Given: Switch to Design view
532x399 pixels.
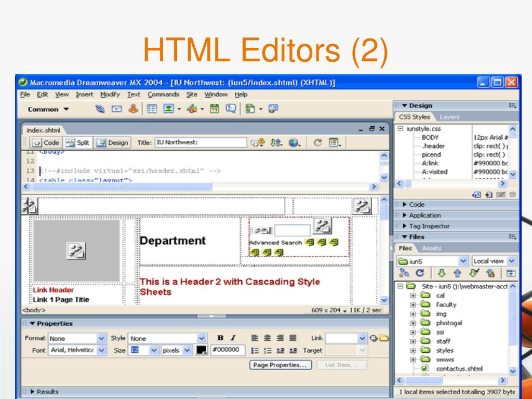Looking at the screenshot, I should tap(112, 143).
